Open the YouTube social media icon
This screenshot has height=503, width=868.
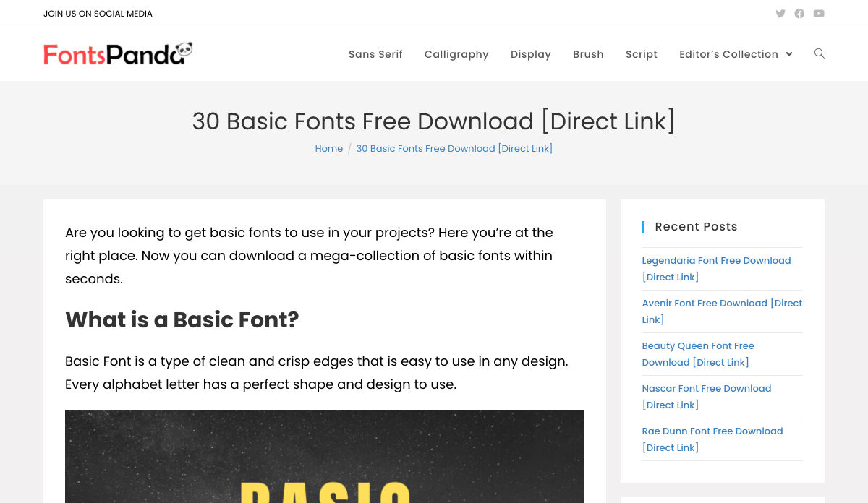819,14
